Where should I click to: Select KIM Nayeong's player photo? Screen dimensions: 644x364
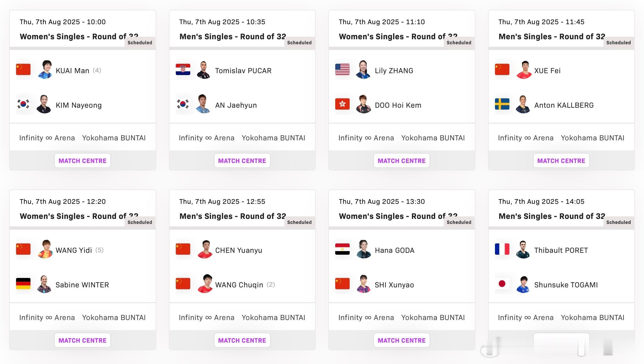click(44, 104)
